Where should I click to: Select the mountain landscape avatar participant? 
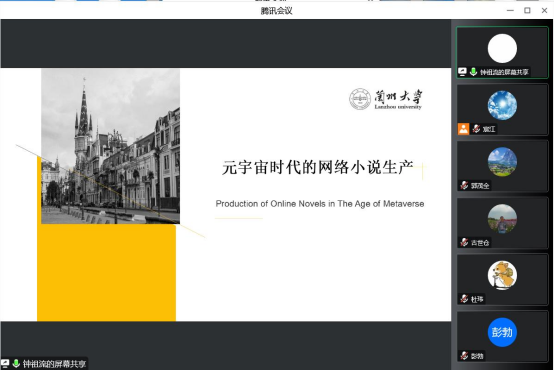pyautogui.click(x=502, y=162)
